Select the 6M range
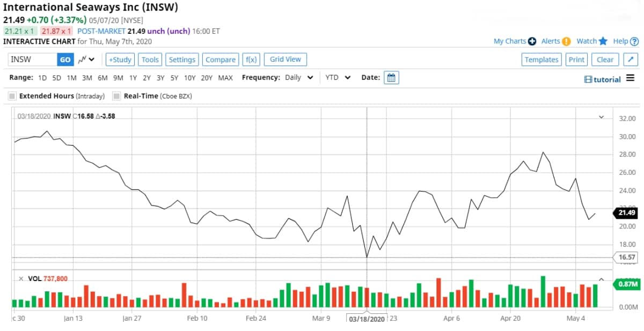Image resolution: width=644 pixels, height=331 pixels. point(103,78)
